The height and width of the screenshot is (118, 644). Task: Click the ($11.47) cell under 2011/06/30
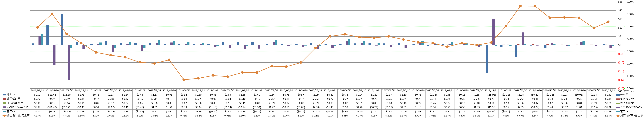pos(52,107)
